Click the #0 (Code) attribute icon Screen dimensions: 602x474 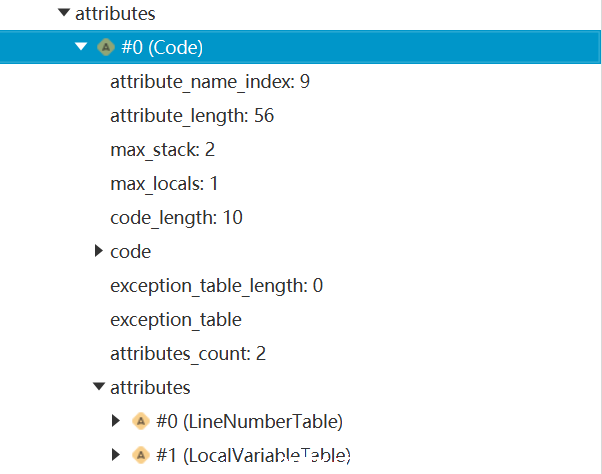[106, 47]
